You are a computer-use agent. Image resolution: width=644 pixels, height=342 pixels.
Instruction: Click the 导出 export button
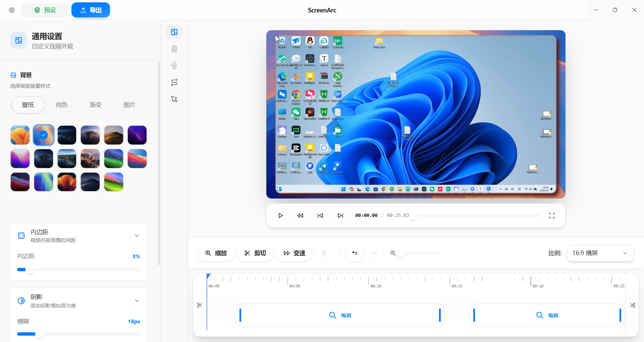point(91,10)
